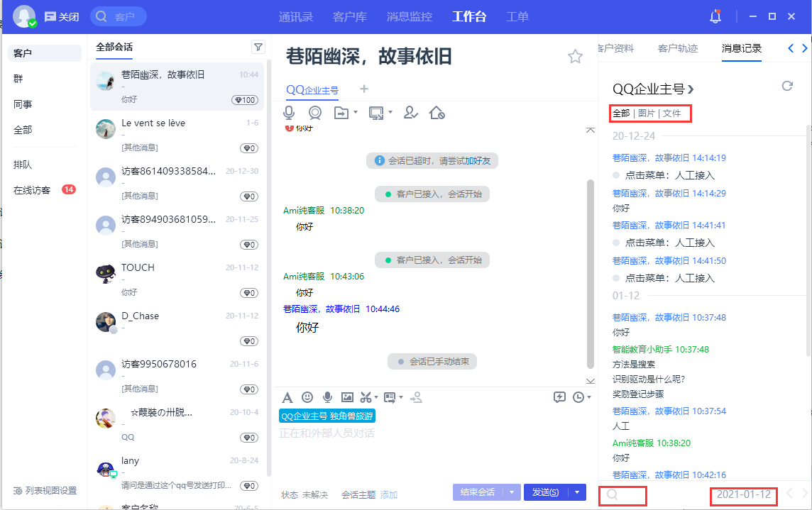Open the notification bell
The width and height of the screenshot is (812, 510).
[715, 16]
